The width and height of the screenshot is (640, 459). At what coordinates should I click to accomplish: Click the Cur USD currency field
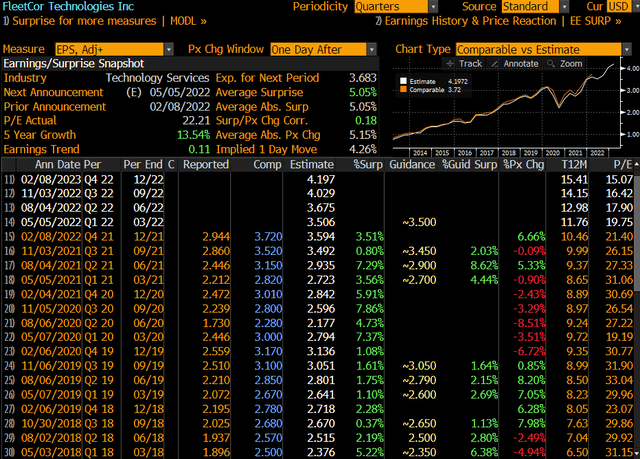(618, 7)
